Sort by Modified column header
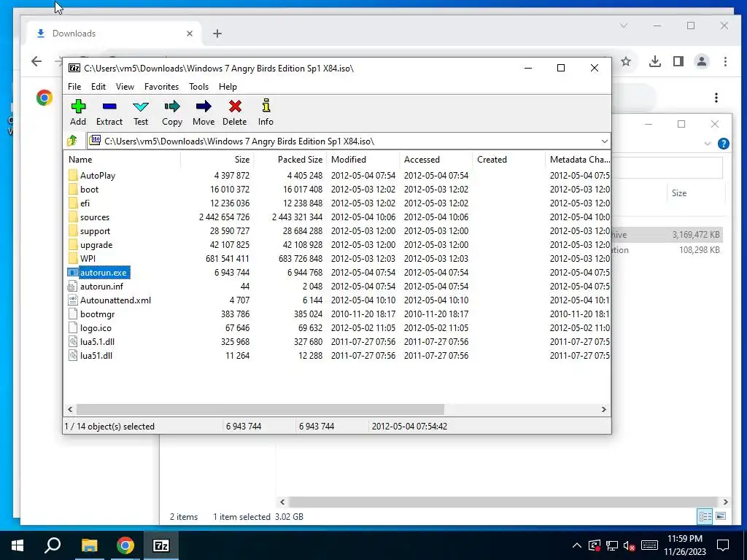This screenshot has height=560, width=747. click(x=363, y=160)
